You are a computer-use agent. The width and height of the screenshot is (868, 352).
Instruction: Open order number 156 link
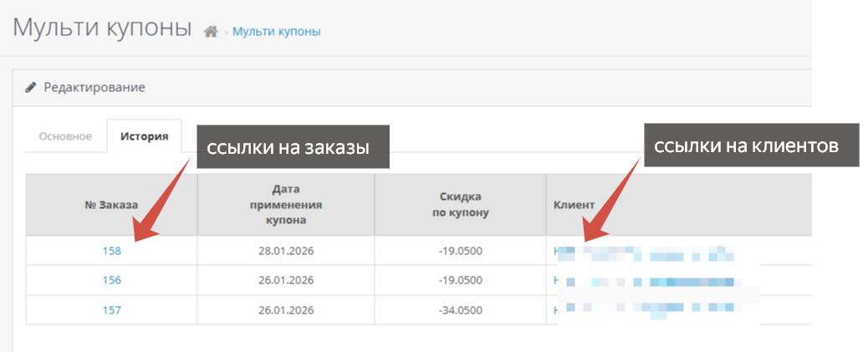111,280
